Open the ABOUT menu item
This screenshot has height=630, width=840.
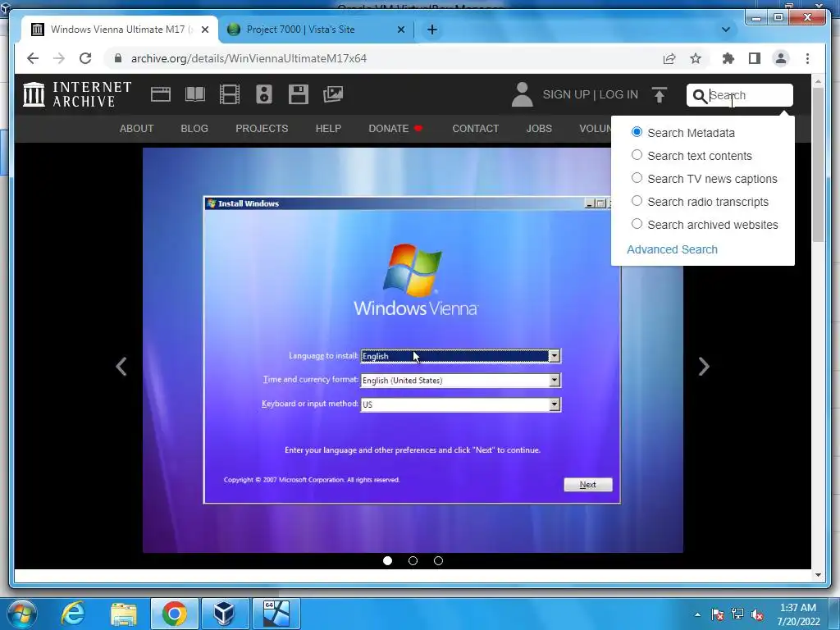tap(137, 129)
